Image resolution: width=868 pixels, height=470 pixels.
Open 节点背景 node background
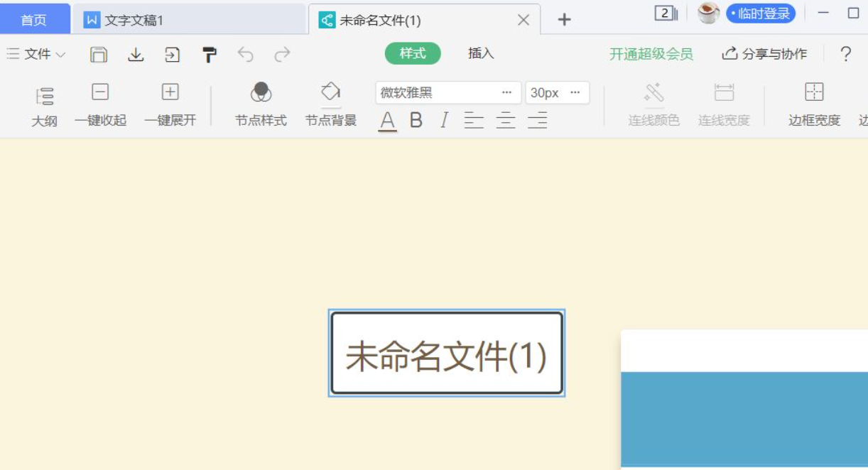click(331, 106)
